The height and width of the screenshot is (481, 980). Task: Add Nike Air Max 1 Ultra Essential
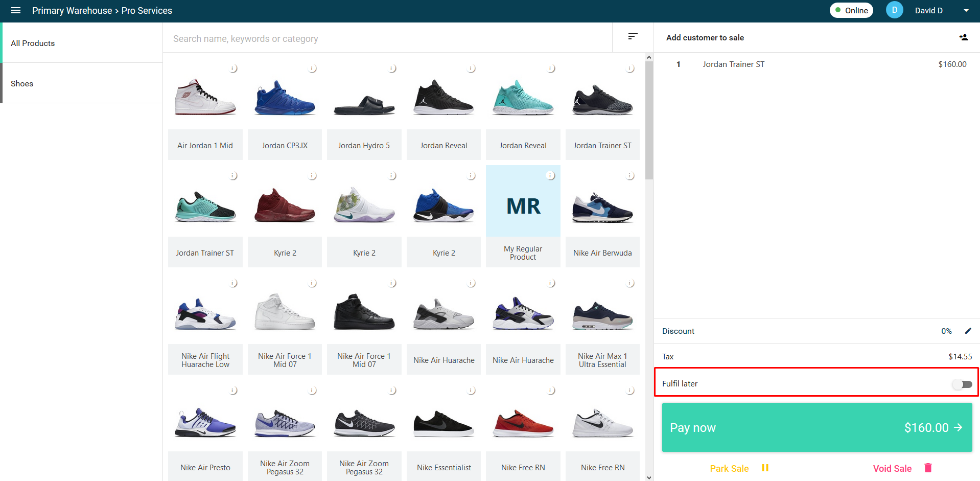(x=602, y=324)
